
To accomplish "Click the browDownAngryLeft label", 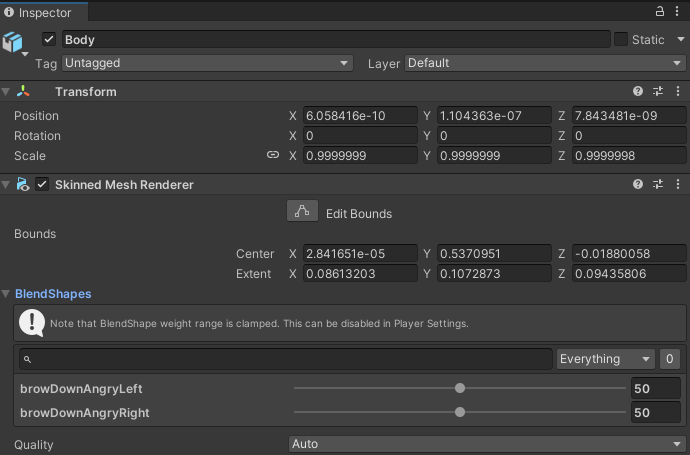I will click(81, 389).
